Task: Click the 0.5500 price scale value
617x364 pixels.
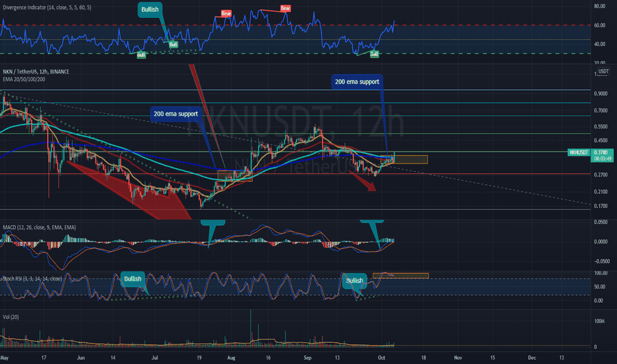Action: tap(601, 126)
